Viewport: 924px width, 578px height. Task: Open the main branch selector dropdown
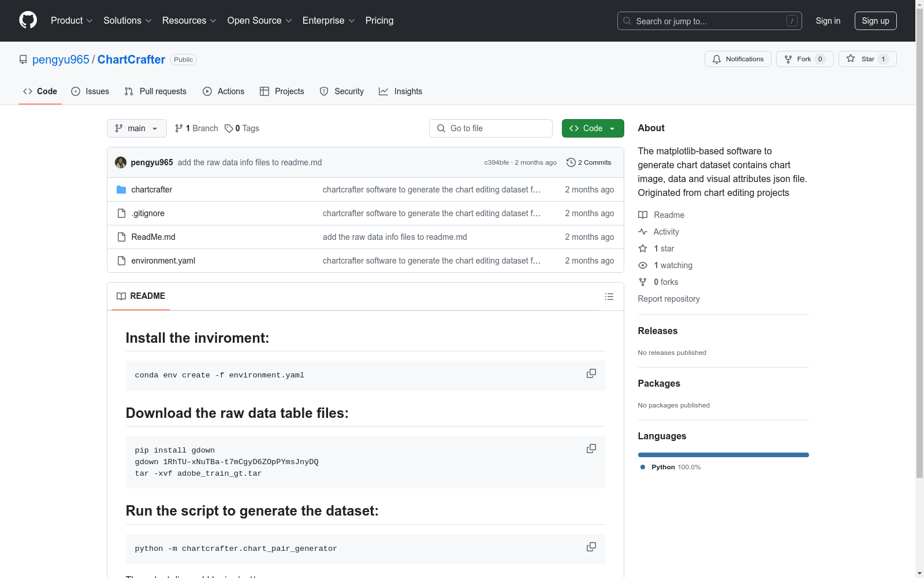[x=137, y=128]
